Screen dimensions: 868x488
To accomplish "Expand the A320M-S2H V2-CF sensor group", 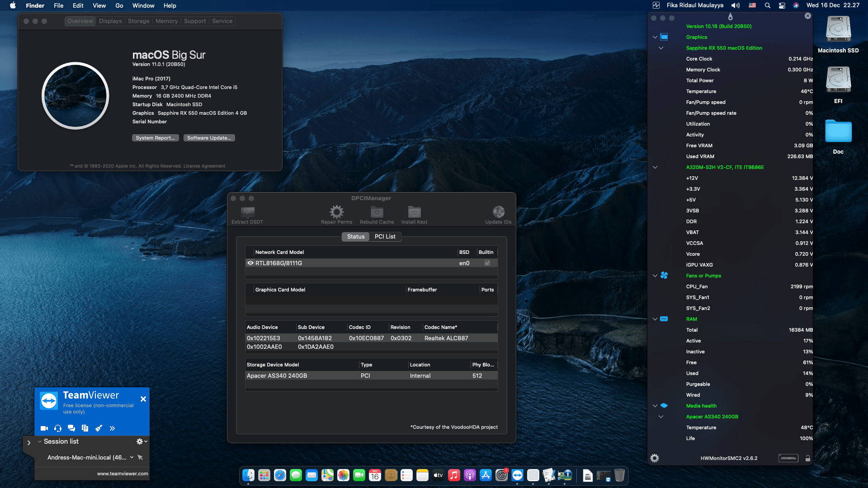I will coord(655,167).
